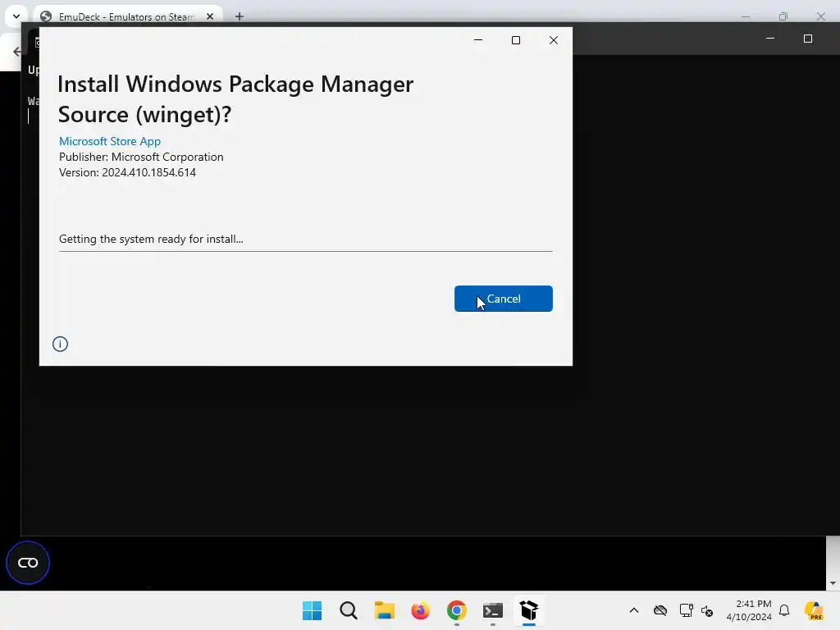The width and height of the screenshot is (840, 630).
Task: Click the browser scrollbar down arrow
Action: (833, 583)
